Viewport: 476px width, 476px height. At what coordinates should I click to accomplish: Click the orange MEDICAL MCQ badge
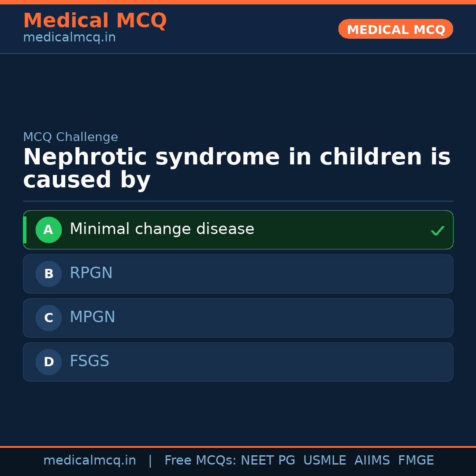tap(396, 29)
